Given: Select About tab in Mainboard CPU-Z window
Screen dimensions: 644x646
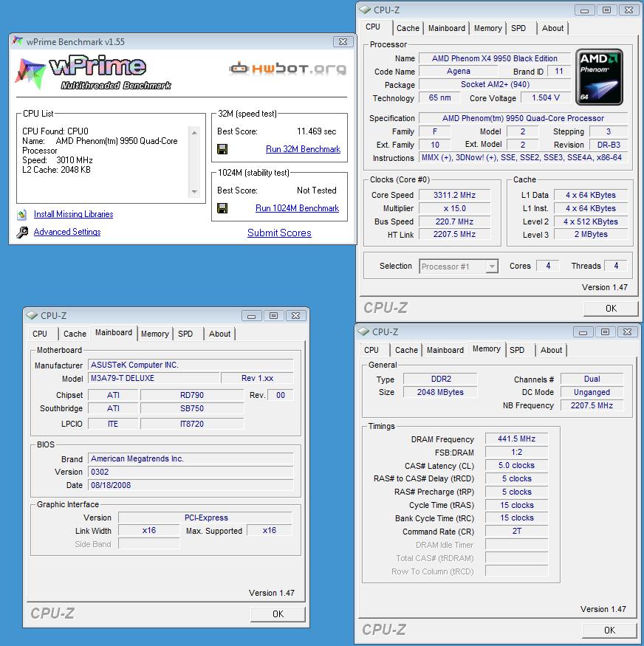Looking at the screenshot, I should click(219, 334).
